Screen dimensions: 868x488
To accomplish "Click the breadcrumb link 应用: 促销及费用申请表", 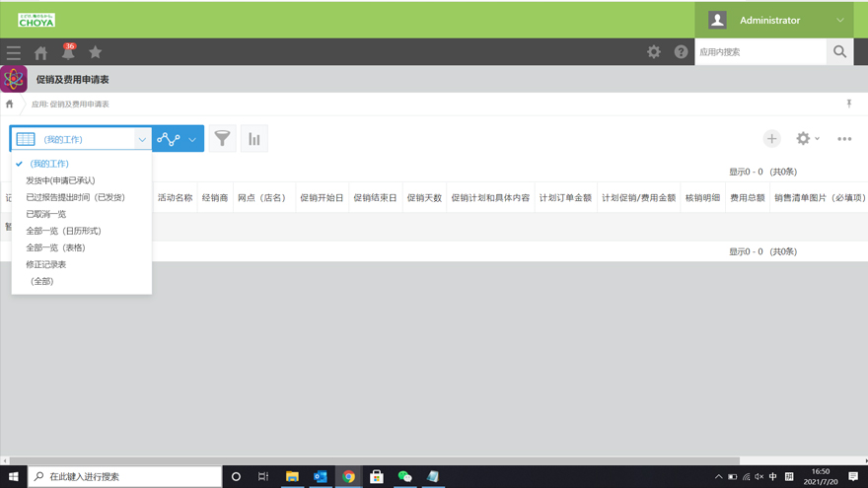I will click(x=70, y=105).
